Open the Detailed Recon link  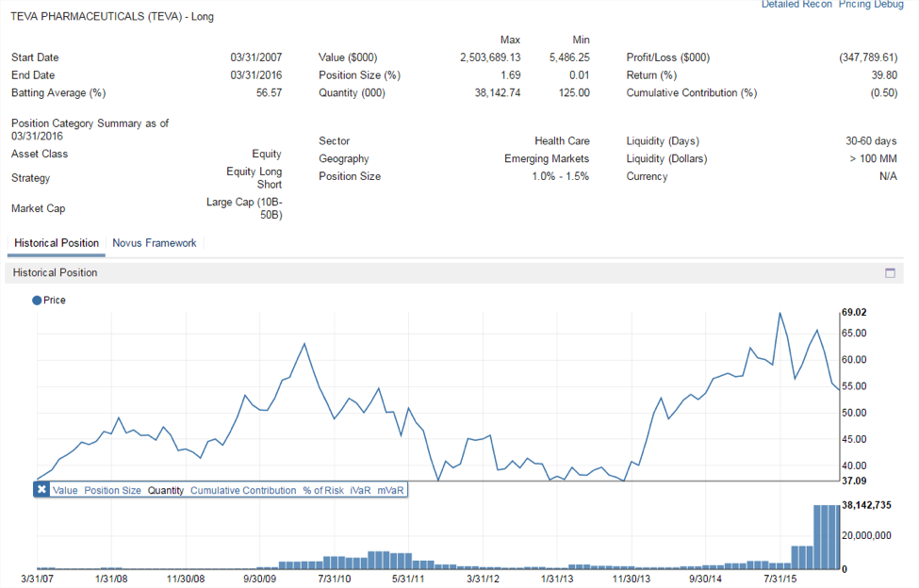[796, 4]
